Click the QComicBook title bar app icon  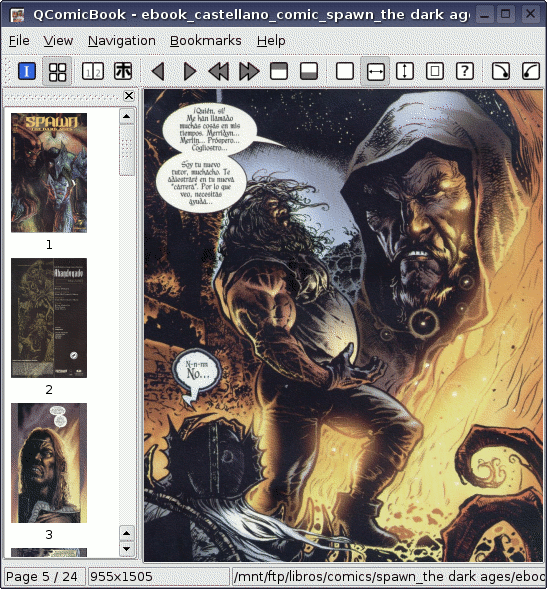(17, 15)
